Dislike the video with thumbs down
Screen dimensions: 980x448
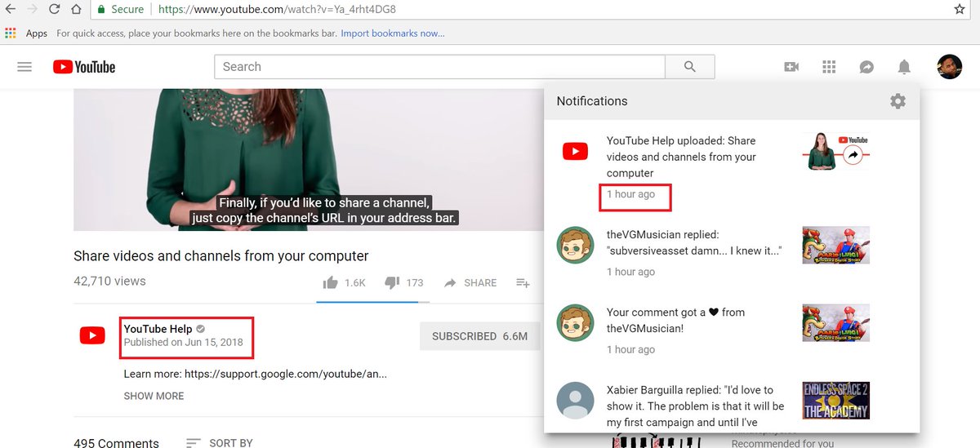(x=392, y=282)
